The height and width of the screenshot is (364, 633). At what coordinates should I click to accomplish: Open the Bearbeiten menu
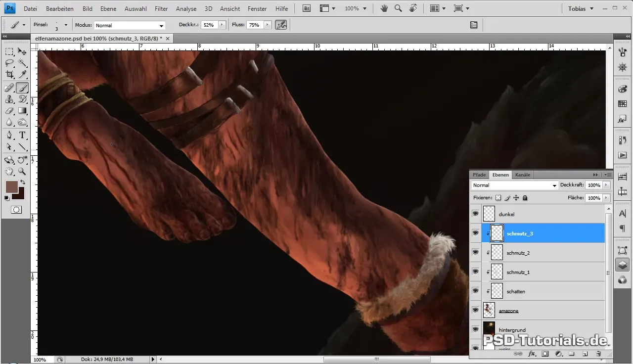pyautogui.click(x=60, y=9)
